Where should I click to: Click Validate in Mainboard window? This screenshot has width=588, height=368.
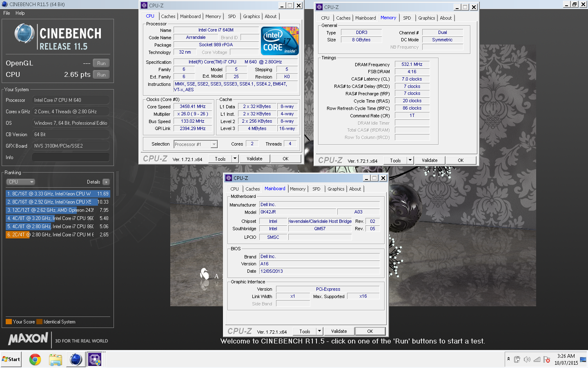click(339, 331)
